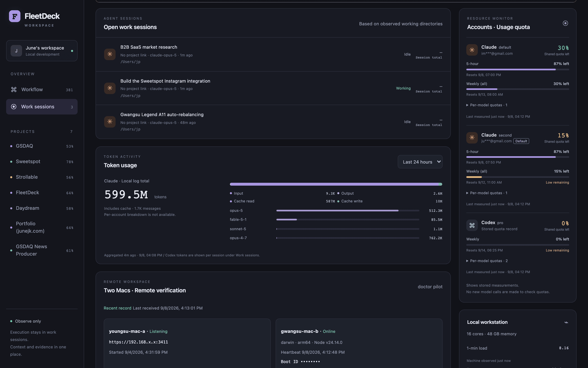Click the FleetDeck F logo icon

(x=14, y=16)
